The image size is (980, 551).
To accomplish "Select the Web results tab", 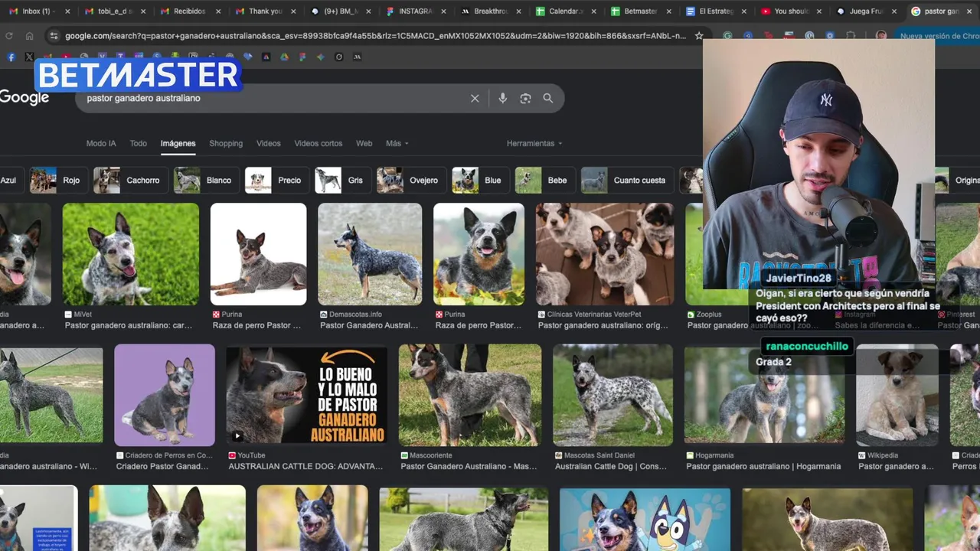I will tap(364, 143).
